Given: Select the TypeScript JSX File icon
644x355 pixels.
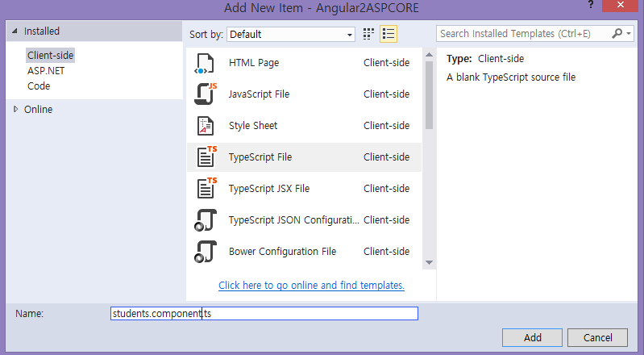Looking at the screenshot, I should point(206,189).
